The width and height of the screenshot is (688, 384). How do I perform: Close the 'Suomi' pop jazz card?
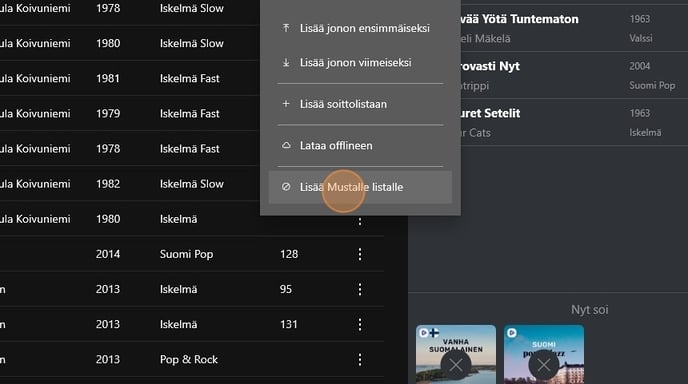(x=543, y=365)
